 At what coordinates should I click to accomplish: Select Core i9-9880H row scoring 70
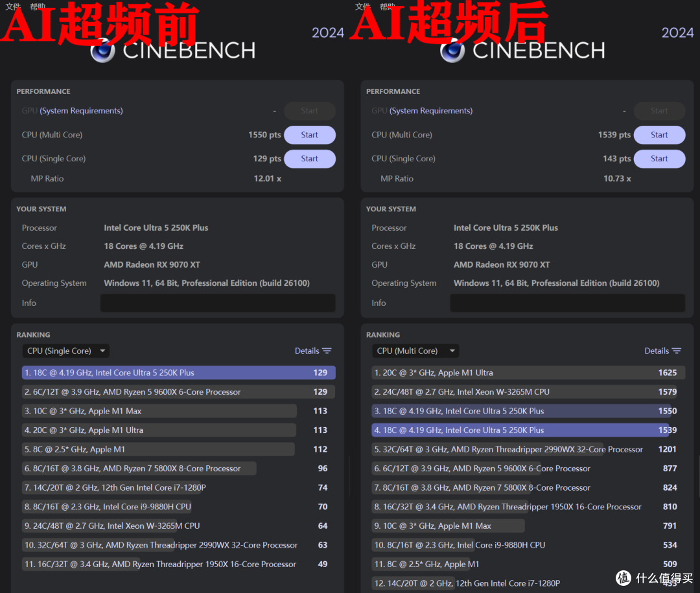pyautogui.click(x=179, y=507)
